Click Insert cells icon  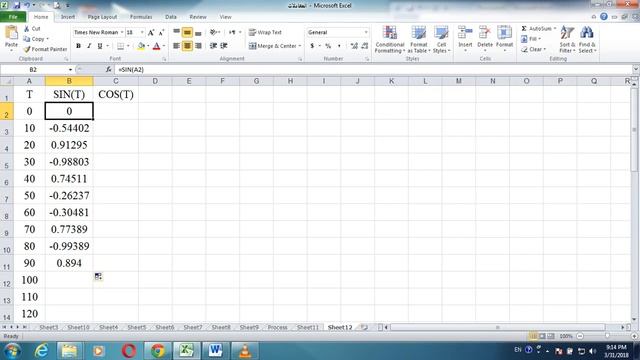click(465, 33)
